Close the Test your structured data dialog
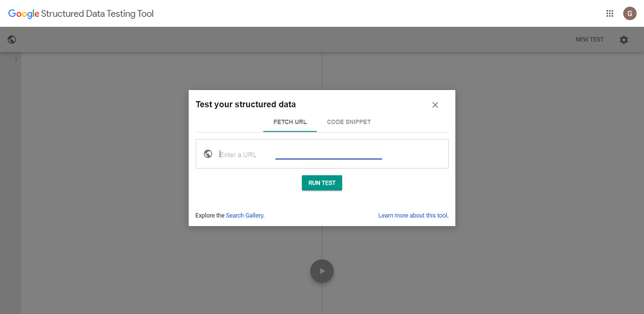 [435, 105]
